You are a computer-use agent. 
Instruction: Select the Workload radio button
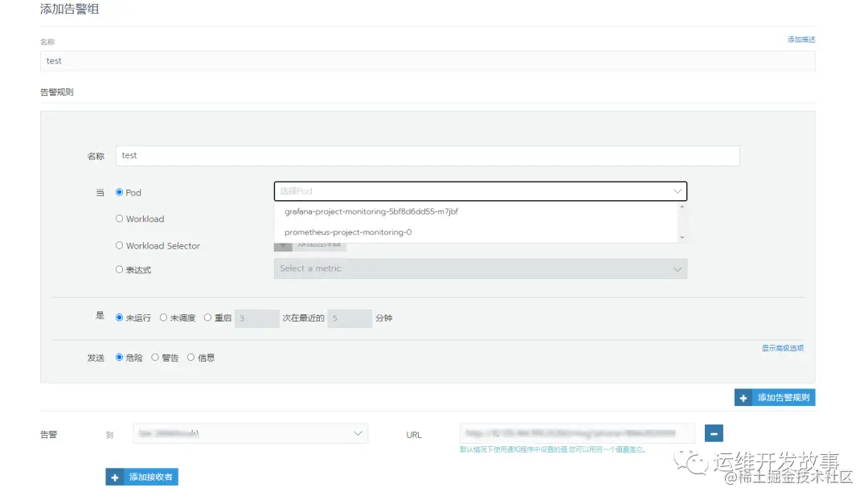click(119, 219)
